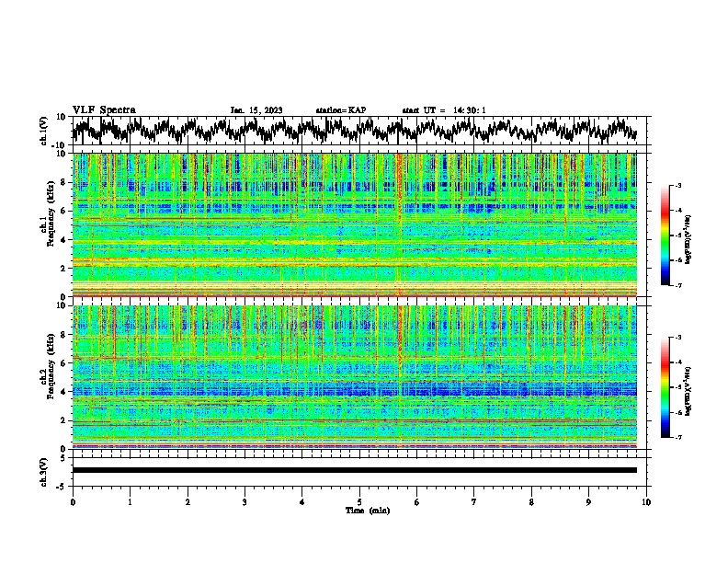
Task: Click the "VLF Spectra" title text
Action: (x=104, y=110)
